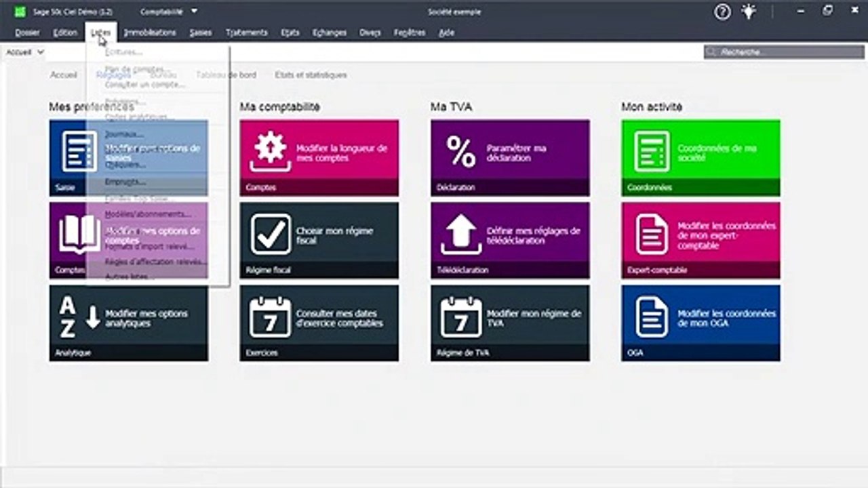Open the Dossier menu
Screen dimensions: 868x488
(27, 33)
